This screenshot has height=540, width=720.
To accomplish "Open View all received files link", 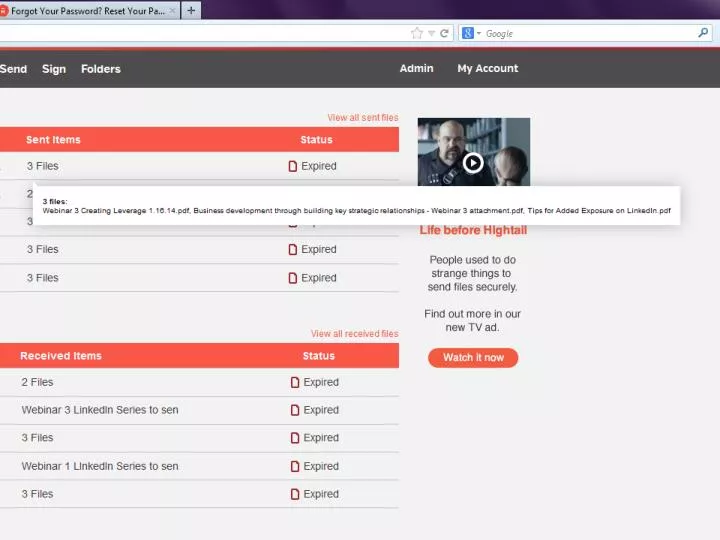I will pos(354,334).
